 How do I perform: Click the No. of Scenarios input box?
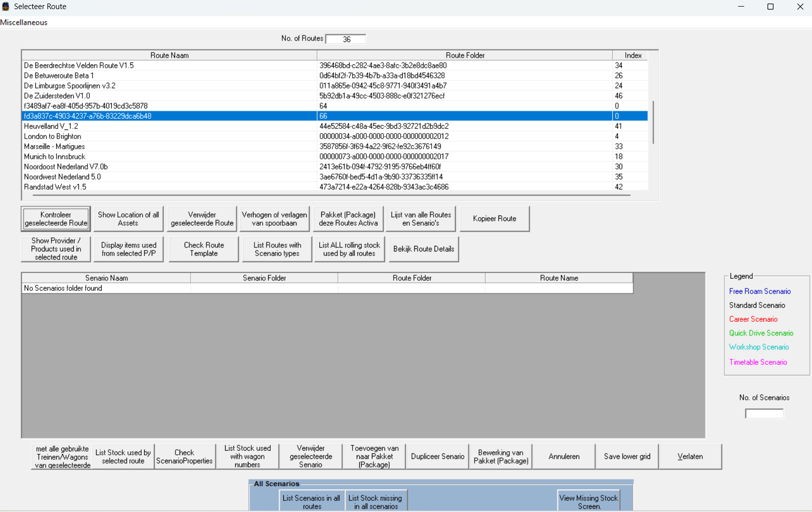click(764, 413)
